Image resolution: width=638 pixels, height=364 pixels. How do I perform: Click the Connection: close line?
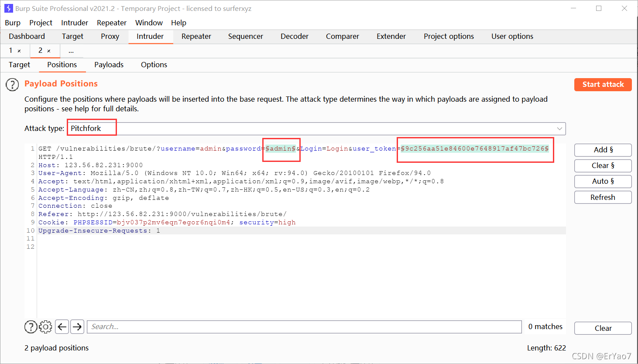(75, 206)
